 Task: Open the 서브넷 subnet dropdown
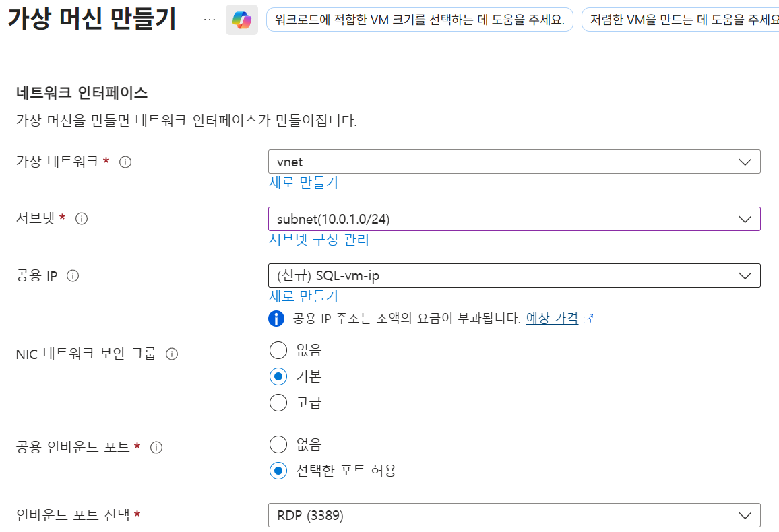tap(514, 219)
